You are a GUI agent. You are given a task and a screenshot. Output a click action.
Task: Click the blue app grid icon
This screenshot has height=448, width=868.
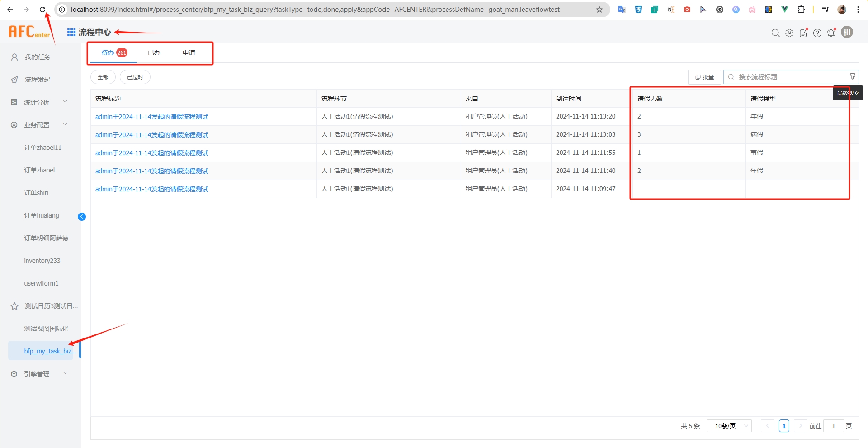pos(71,32)
